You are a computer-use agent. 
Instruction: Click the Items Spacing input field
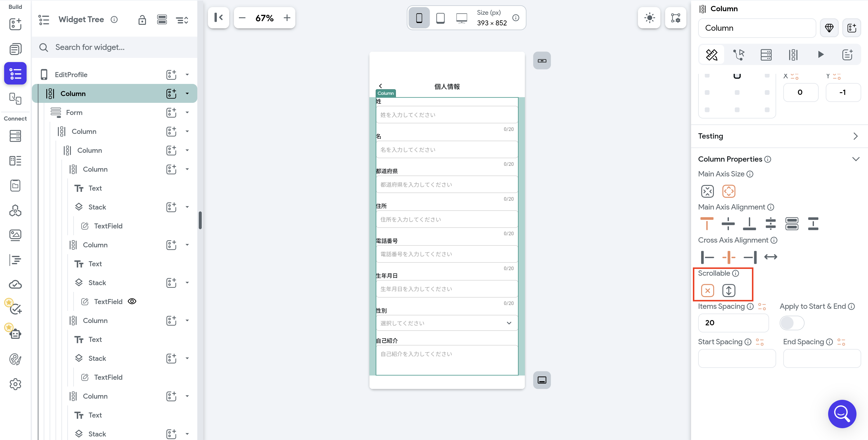(733, 323)
